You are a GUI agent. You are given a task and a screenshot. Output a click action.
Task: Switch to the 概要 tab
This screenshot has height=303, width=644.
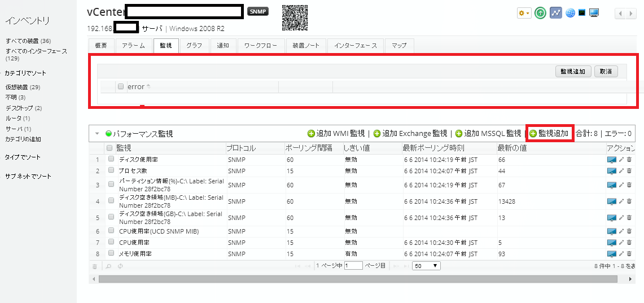tap(101, 46)
